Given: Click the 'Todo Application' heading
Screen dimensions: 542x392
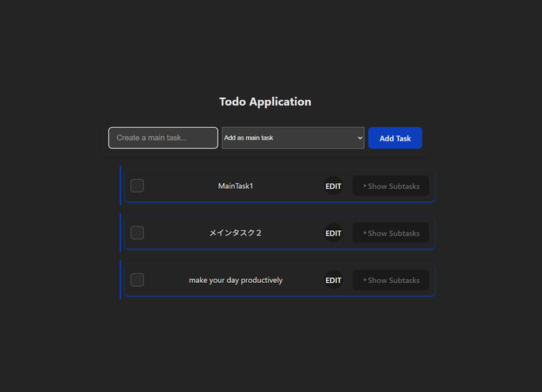Looking at the screenshot, I should click(265, 102).
